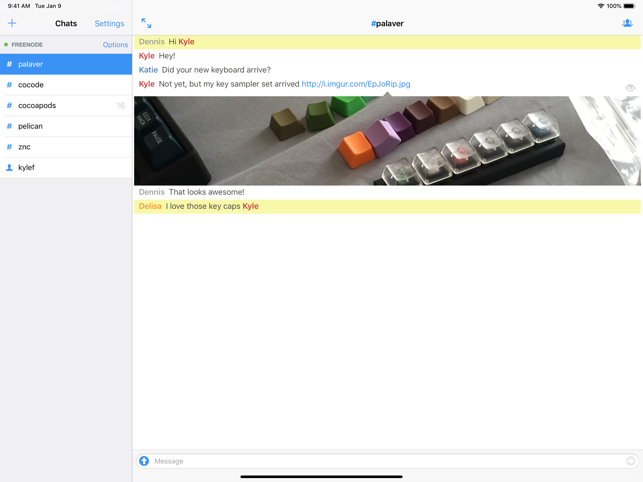Click the hash icon beside cocoapods
This screenshot has width=643, height=482.
pos(9,105)
